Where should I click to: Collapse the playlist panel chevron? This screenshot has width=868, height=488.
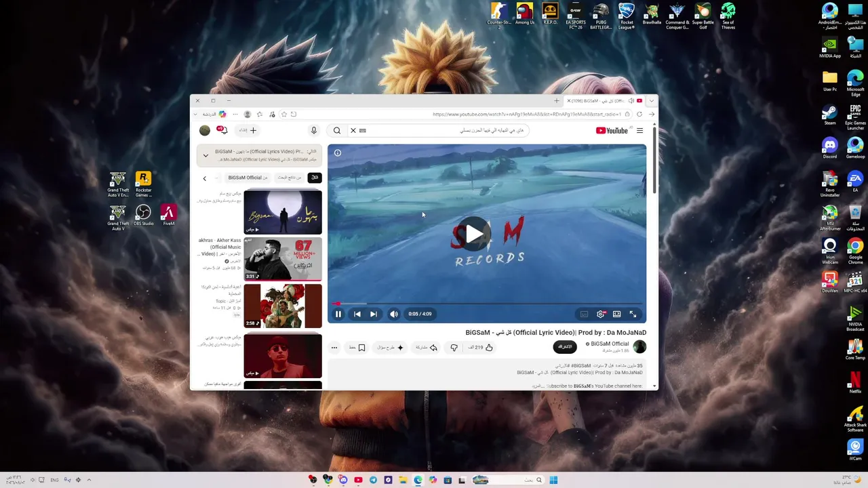[x=205, y=155]
